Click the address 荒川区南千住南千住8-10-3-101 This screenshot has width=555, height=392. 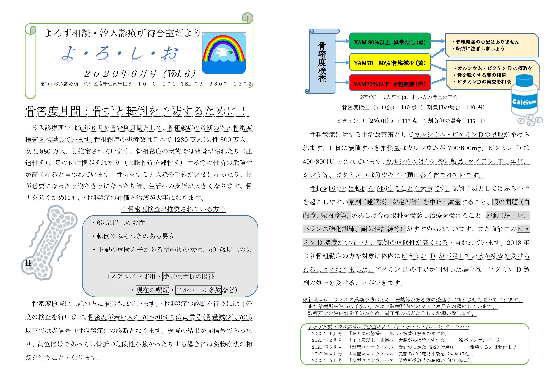pos(129,84)
